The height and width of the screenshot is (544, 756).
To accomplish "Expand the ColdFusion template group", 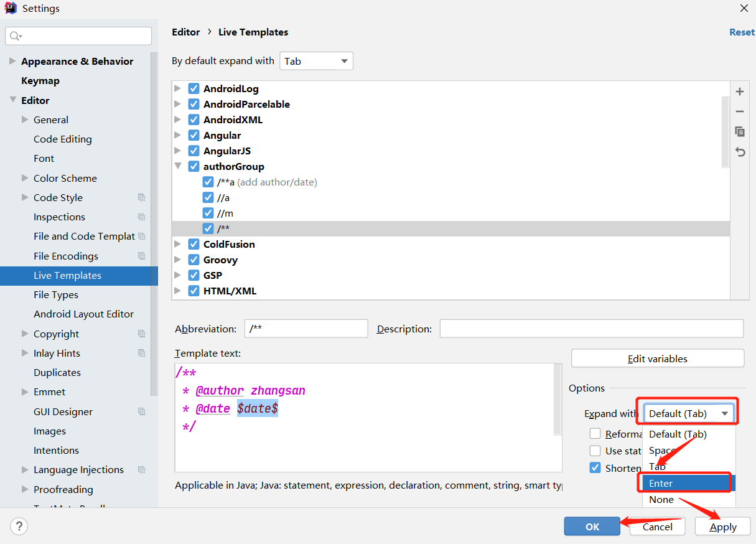I will pyautogui.click(x=178, y=244).
